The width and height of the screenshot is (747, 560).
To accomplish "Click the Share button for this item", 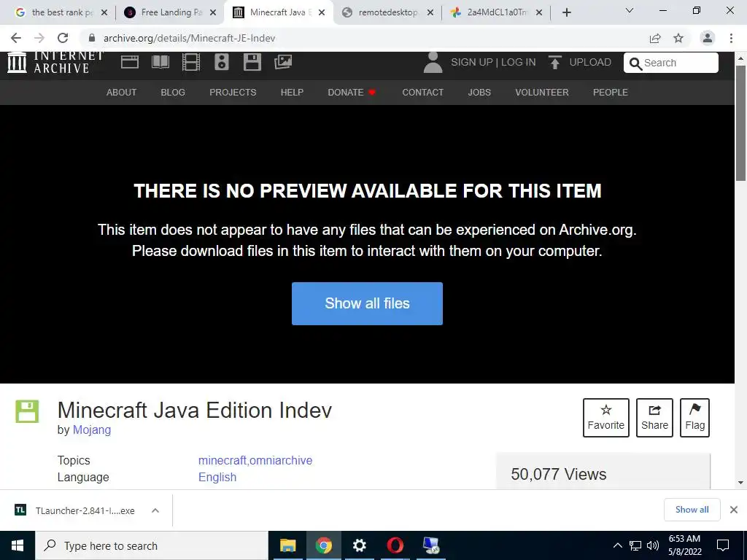I will pos(654,418).
